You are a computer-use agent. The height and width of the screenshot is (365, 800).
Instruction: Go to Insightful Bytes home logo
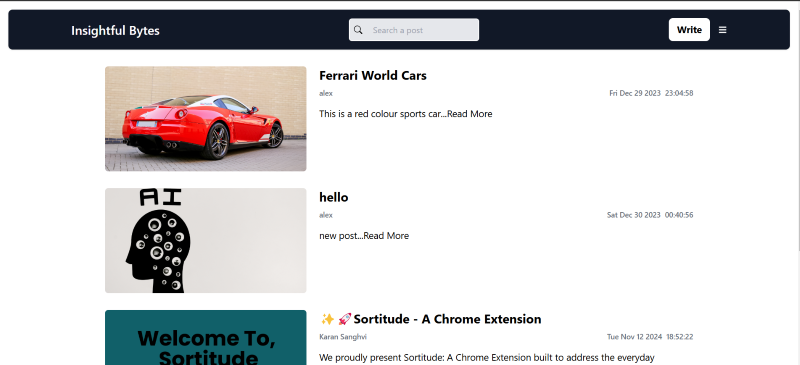(x=115, y=31)
